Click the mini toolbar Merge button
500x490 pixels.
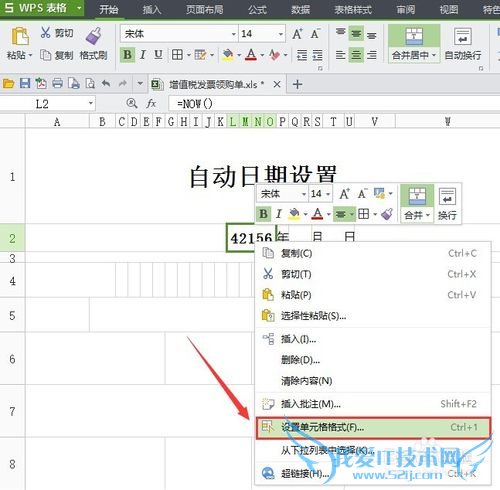tap(417, 203)
